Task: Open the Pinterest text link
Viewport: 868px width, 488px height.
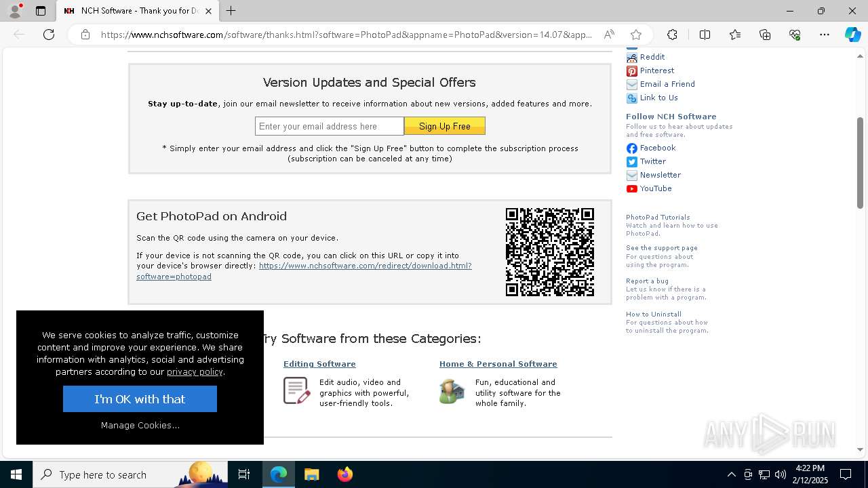Action: pos(657,70)
